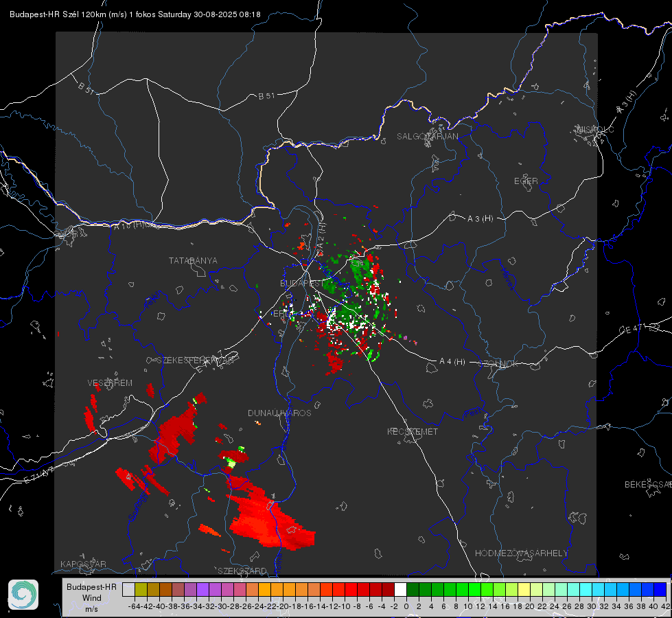Choose the cyan swatch between 28 and 30
Viewport: 672px width, 618px height.
coord(586,589)
